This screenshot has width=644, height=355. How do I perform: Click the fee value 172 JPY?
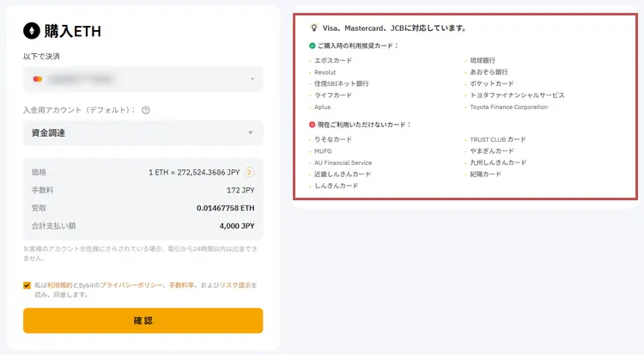pyautogui.click(x=240, y=191)
